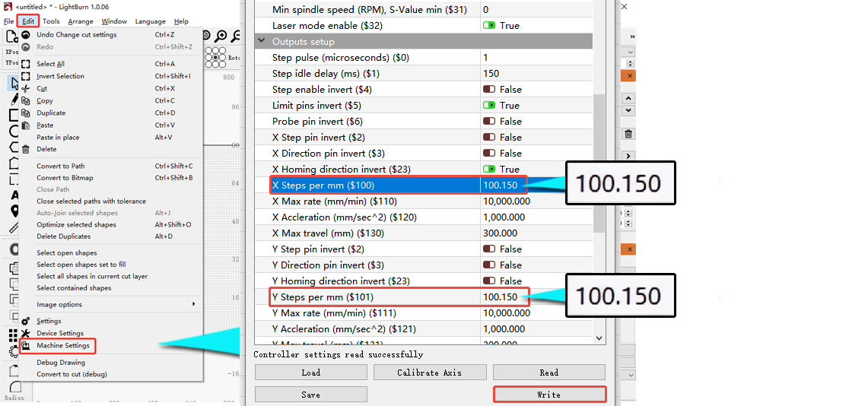Select the pencil Draw Lines tool
This screenshot has width=868, height=406.
14,100
